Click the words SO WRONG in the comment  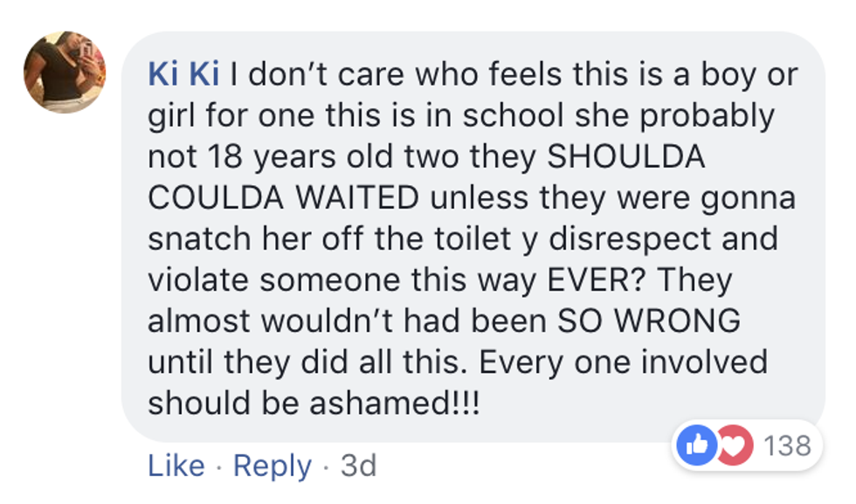coord(649,321)
